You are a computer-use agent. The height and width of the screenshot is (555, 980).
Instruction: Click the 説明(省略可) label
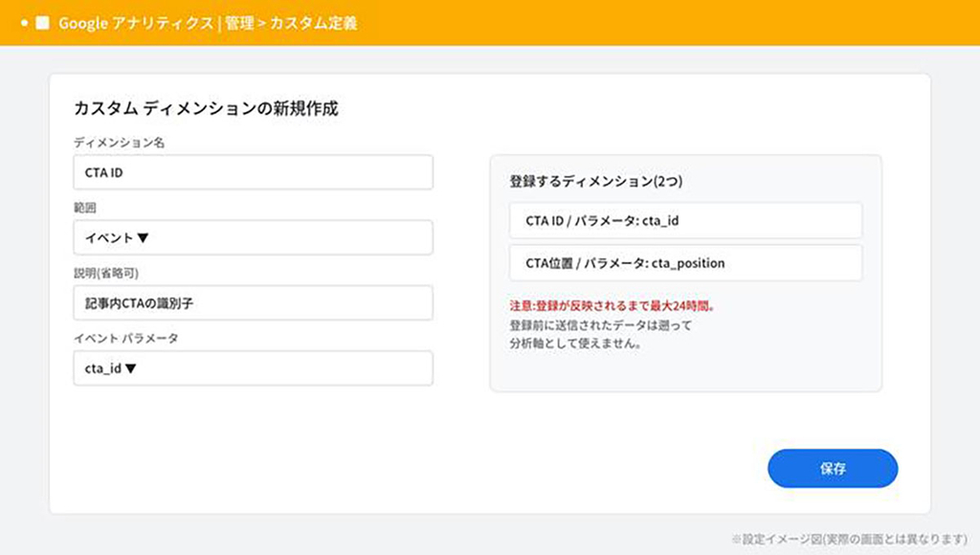click(x=106, y=273)
